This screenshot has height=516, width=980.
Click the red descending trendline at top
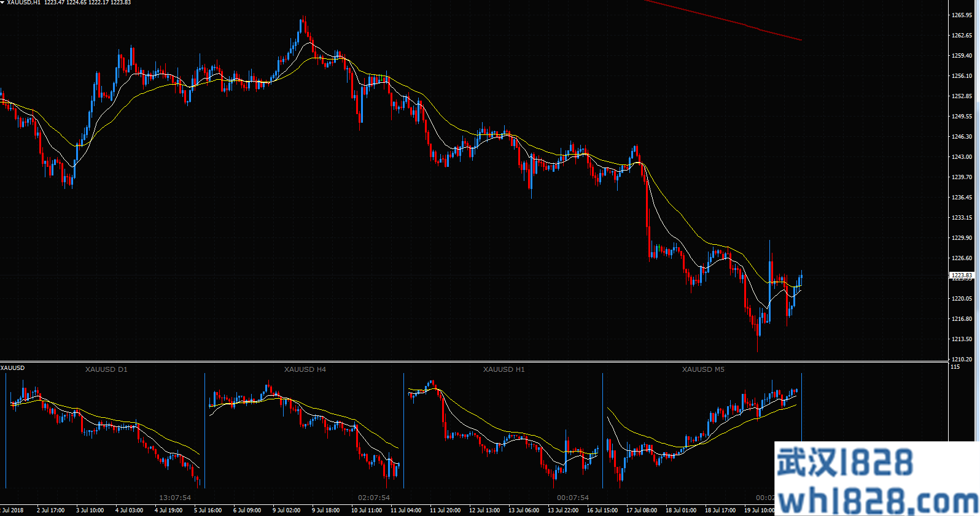pyautogui.click(x=725, y=20)
